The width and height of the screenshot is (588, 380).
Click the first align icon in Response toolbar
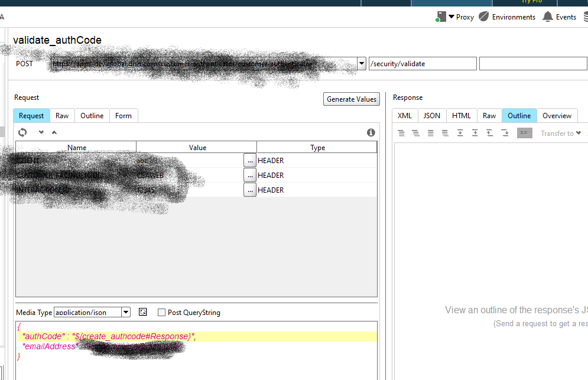pos(401,133)
